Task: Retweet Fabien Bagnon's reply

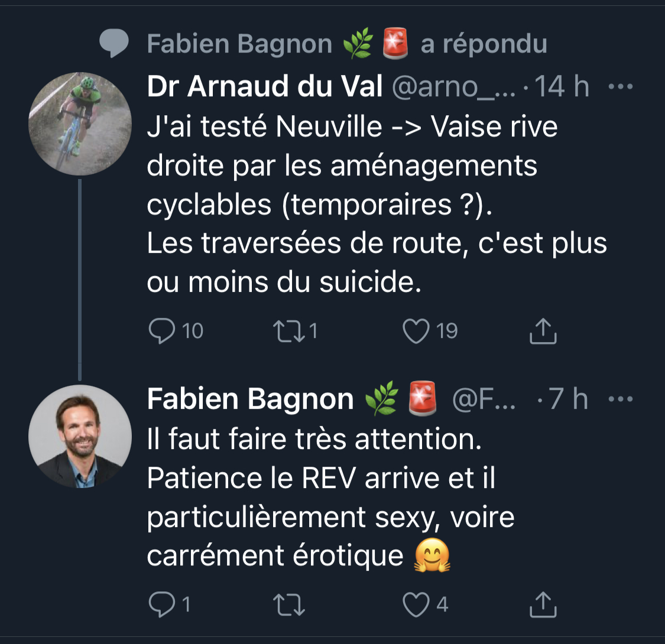Action: coord(288,604)
